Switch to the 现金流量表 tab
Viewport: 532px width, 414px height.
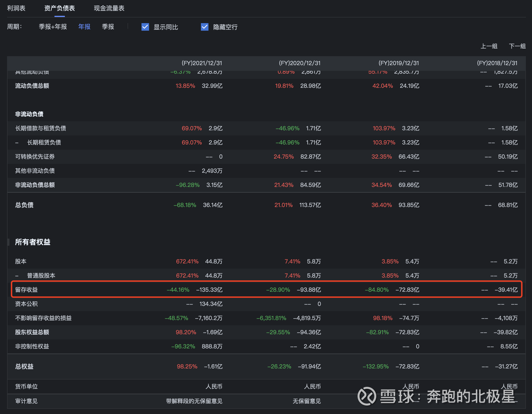109,8
